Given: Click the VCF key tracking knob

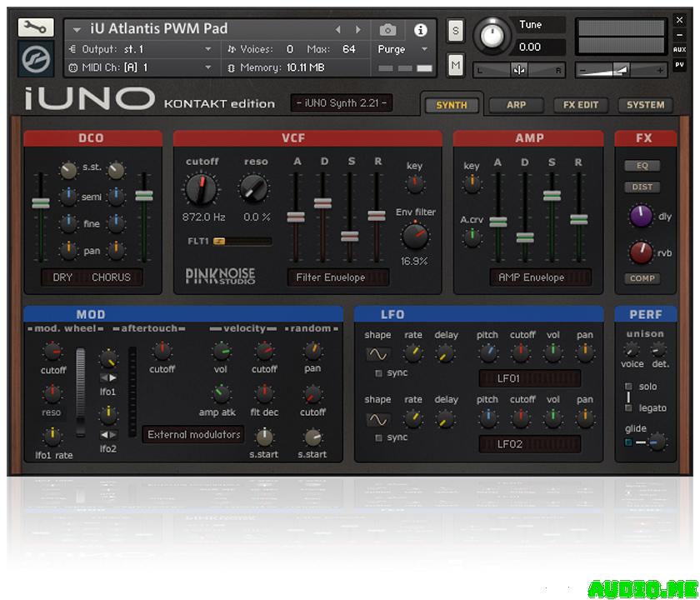Looking at the screenshot, I should [415, 183].
